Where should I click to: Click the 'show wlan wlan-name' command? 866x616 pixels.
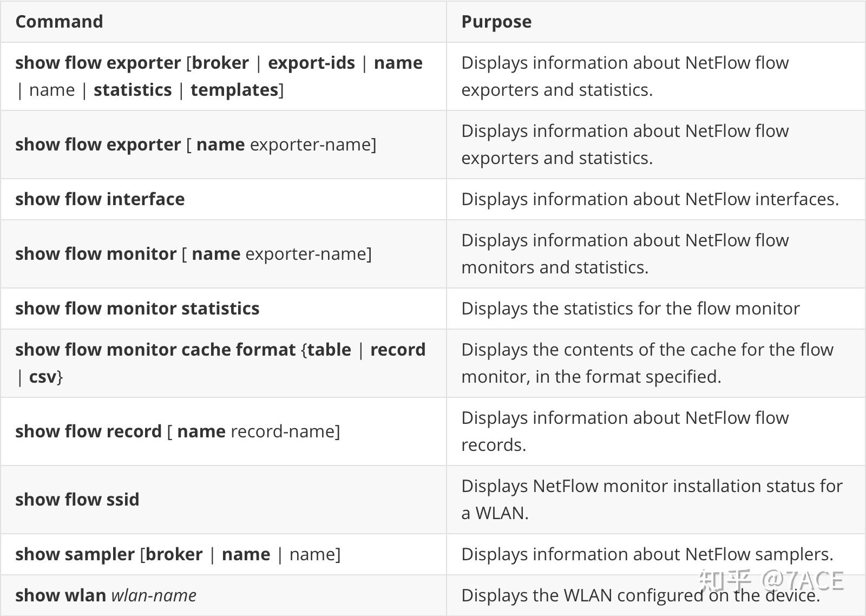[x=106, y=595]
